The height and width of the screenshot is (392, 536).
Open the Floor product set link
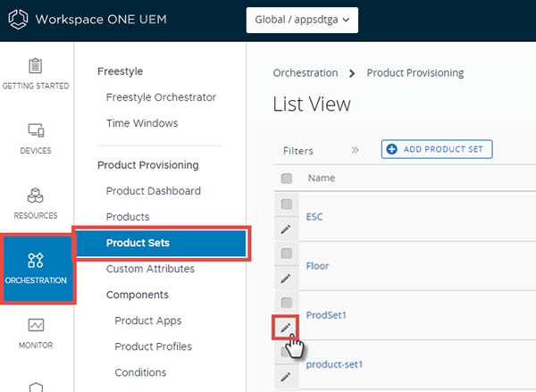pos(317,266)
